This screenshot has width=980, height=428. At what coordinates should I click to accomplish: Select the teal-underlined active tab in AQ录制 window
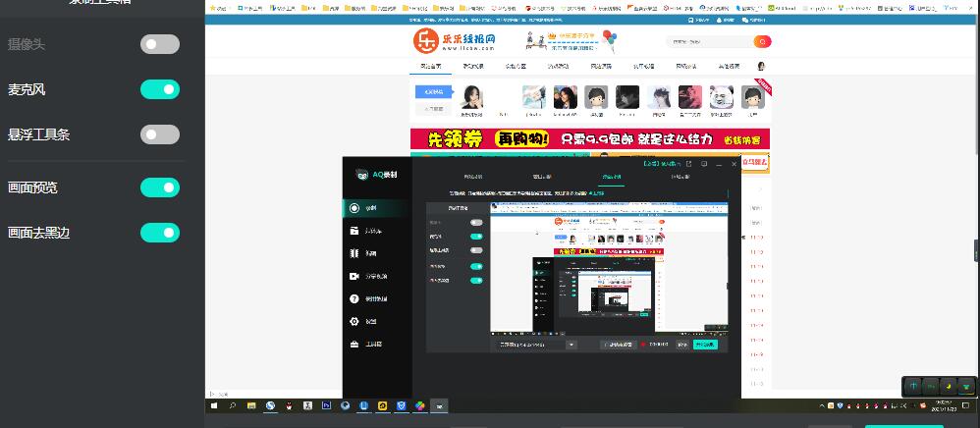pyautogui.click(x=612, y=177)
